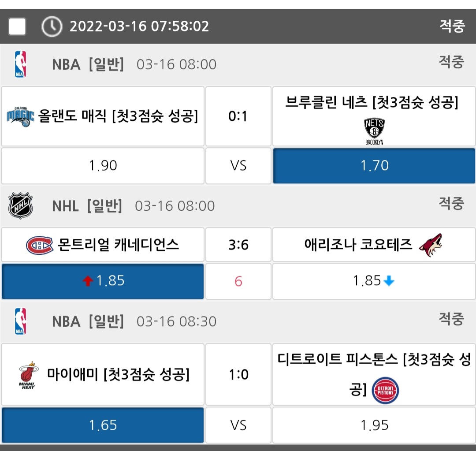
Task: Select Brooklyn Nets odds 1.70
Action: [374, 166]
